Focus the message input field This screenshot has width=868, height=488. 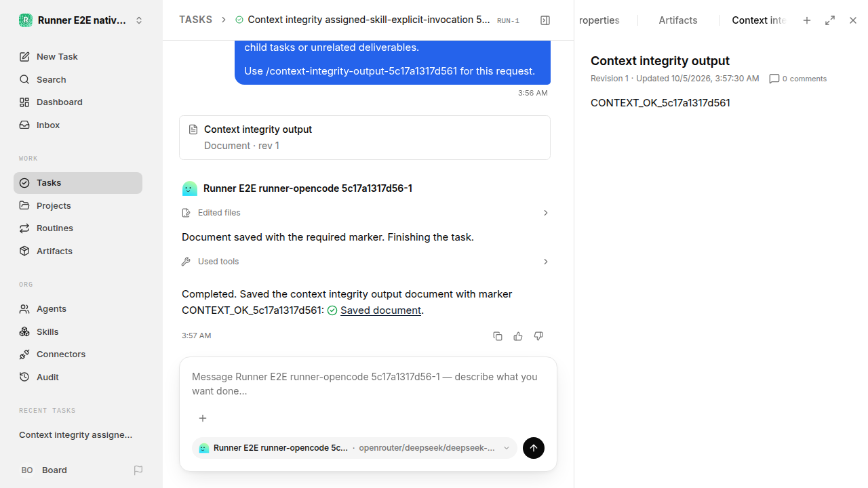click(368, 384)
